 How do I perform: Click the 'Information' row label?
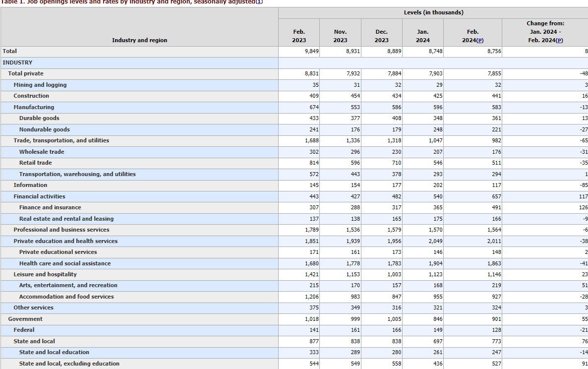pos(30,185)
